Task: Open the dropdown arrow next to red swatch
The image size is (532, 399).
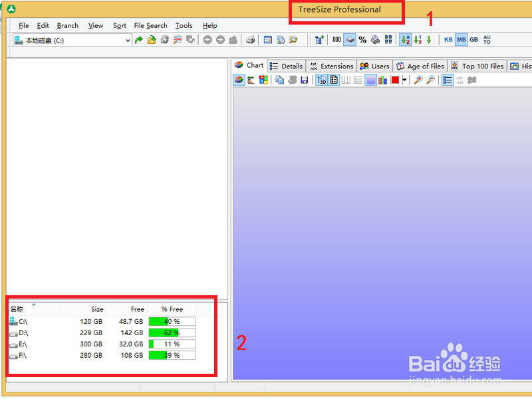Action: (x=404, y=80)
